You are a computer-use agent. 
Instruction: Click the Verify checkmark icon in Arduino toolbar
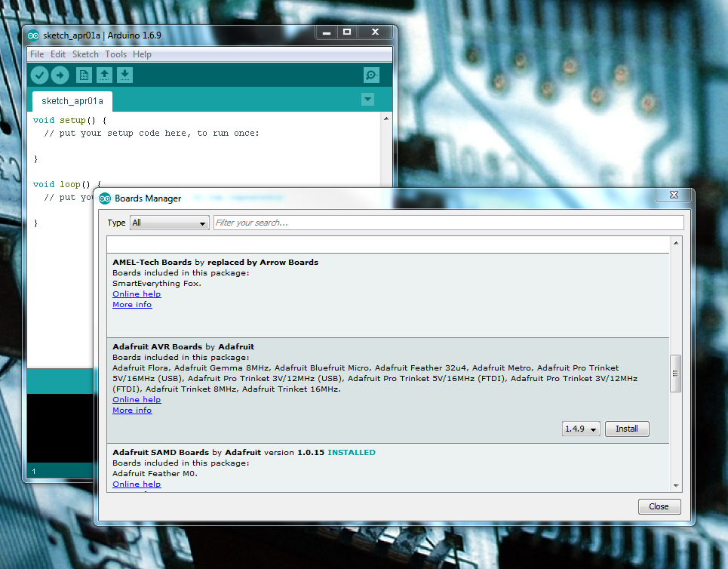(x=39, y=75)
